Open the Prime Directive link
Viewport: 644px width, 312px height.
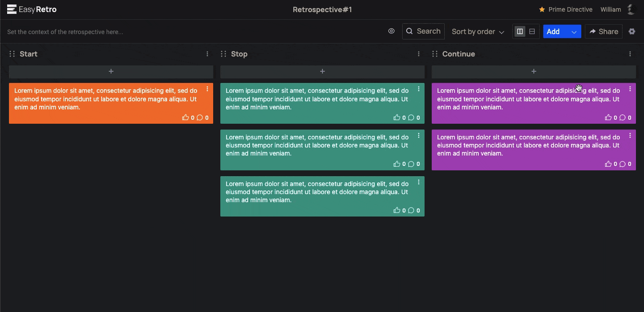[x=566, y=9]
